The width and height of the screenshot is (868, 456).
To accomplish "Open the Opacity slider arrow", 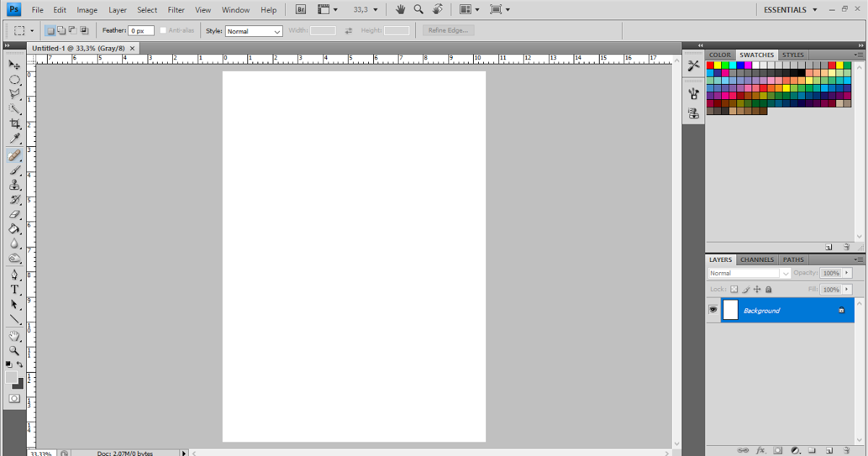I will click(848, 273).
